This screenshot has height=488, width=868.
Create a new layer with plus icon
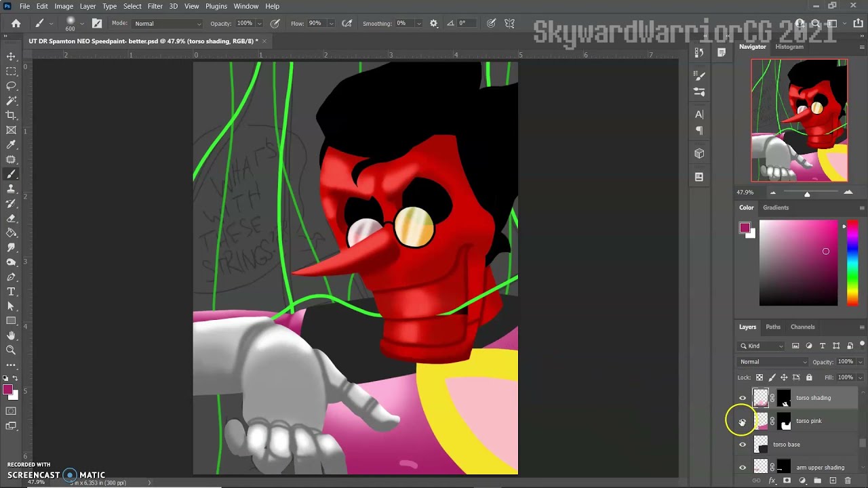833,481
